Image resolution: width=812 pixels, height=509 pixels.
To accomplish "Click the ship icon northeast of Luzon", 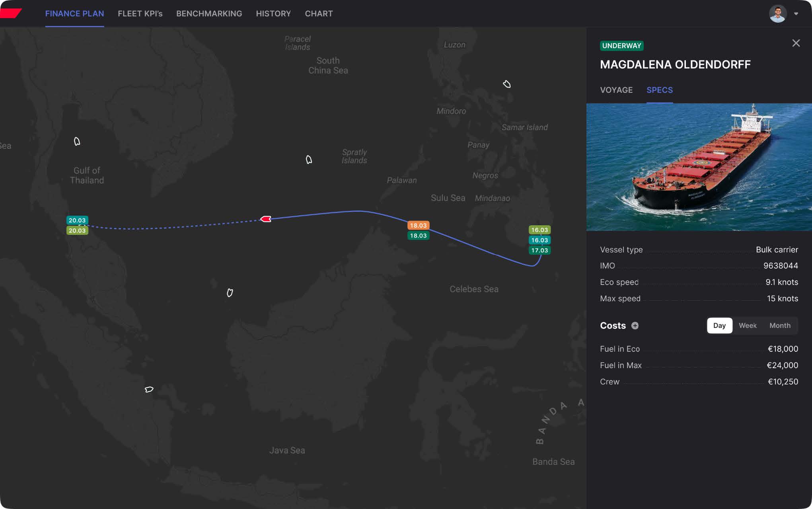I will pyautogui.click(x=507, y=84).
